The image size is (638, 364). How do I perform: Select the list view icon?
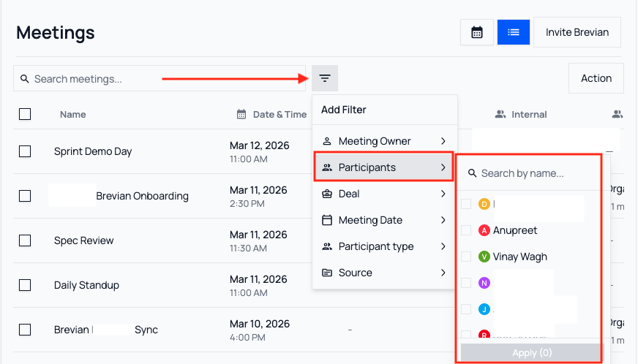(x=514, y=32)
